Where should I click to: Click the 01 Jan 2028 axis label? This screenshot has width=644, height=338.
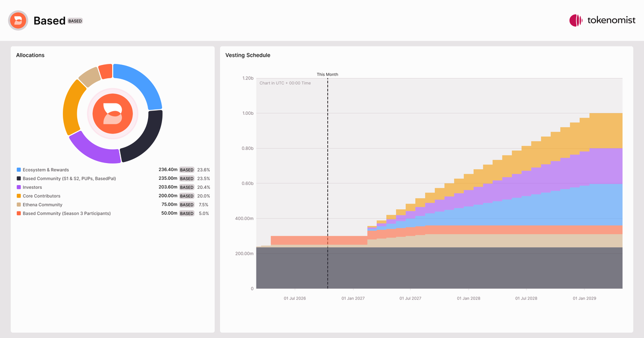(468, 298)
